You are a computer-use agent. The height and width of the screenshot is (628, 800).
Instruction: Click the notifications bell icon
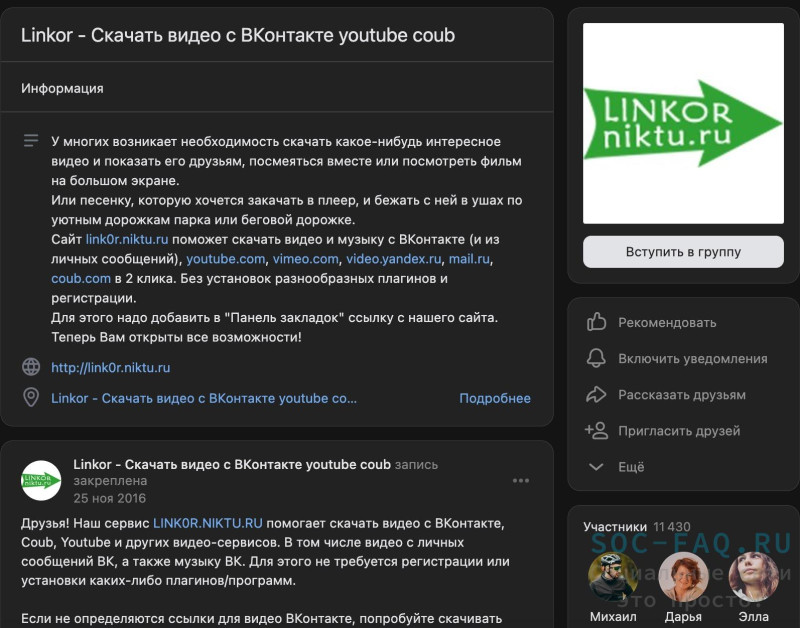[x=596, y=359]
